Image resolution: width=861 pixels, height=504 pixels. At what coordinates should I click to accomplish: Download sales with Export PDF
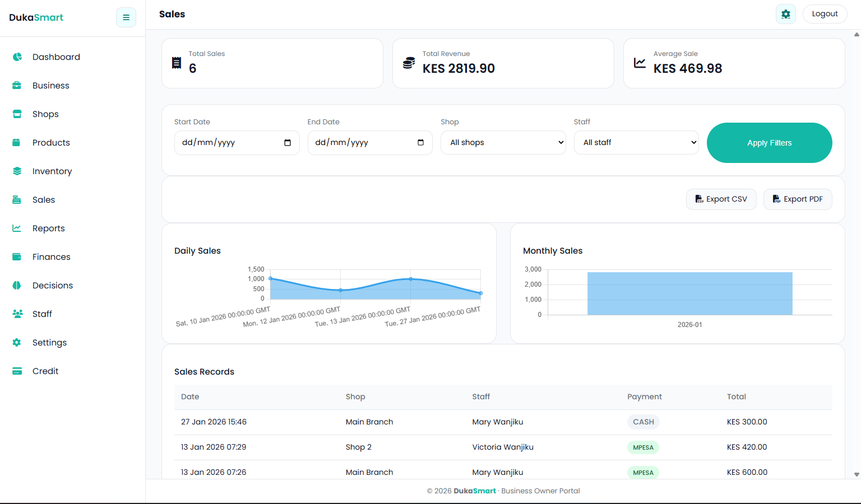click(797, 199)
